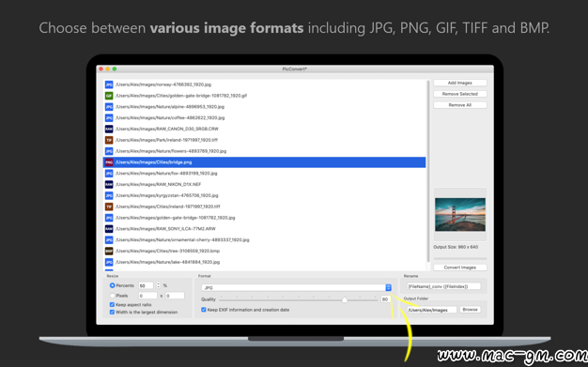Click the Rename pattern text field
Image resolution: width=588 pixels, height=367 pixels.
[x=443, y=286]
